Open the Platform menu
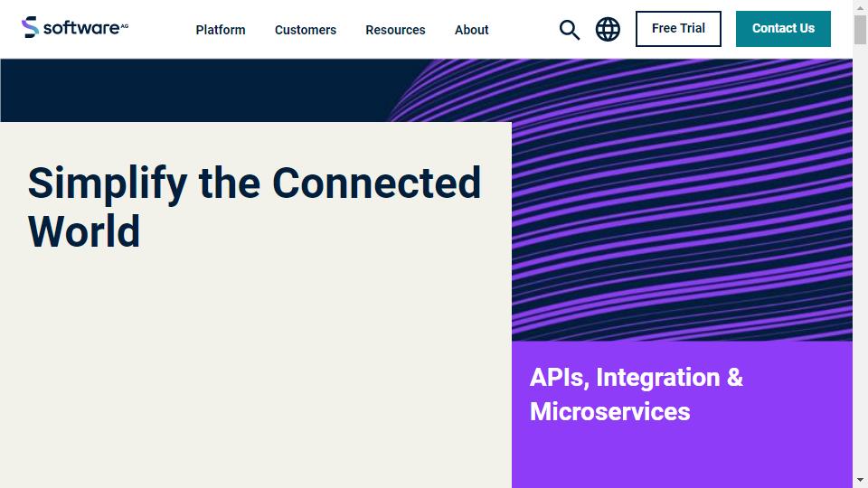 pyautogui.click(x=221, y=30)
